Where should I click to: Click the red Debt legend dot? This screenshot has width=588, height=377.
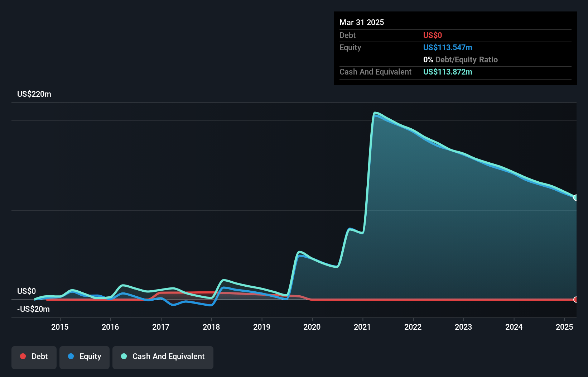pos(23,356)
